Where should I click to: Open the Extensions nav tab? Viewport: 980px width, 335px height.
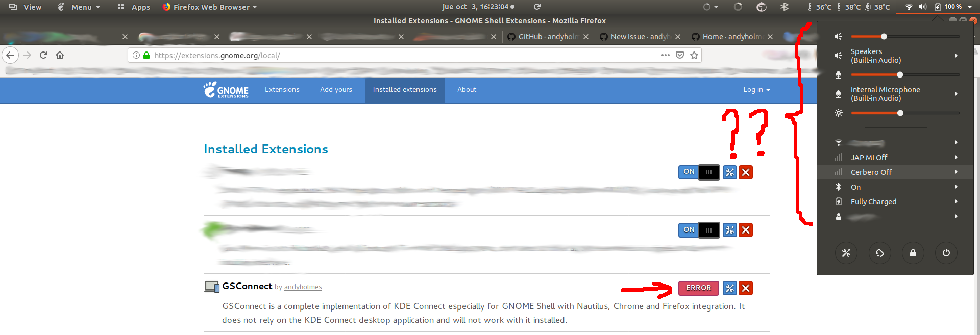pos(282,90)
